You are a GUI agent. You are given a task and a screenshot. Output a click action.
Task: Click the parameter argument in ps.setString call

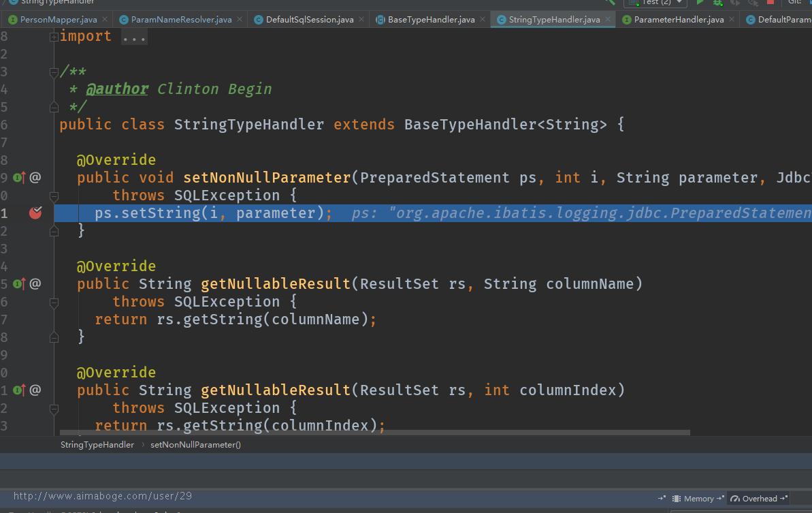pyautogui.click(x=276, y=213)
